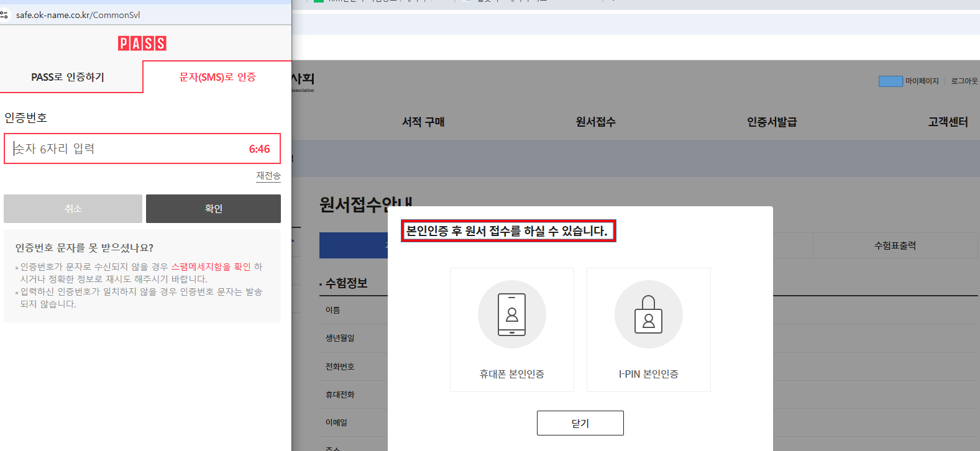This screenshot has height=451, width=980.
Task: Click the 확인 confirm button
Action: [213, 209]
